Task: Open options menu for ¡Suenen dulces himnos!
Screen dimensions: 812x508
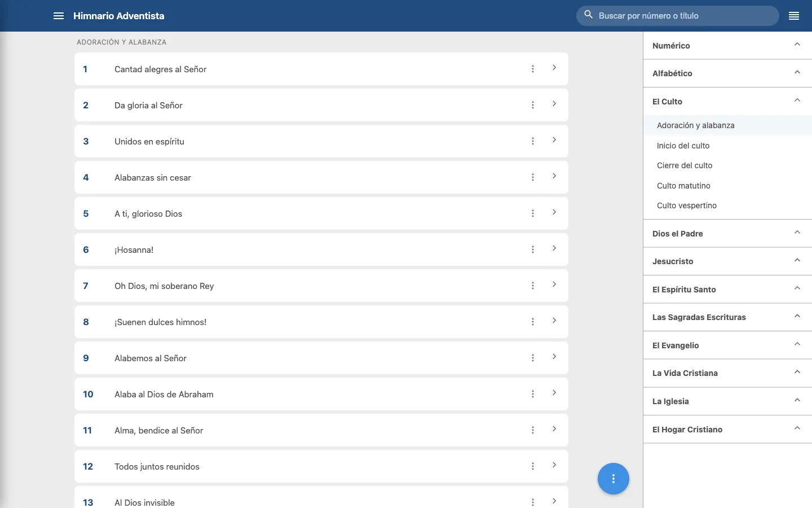Action: click(x=533, y=322)
